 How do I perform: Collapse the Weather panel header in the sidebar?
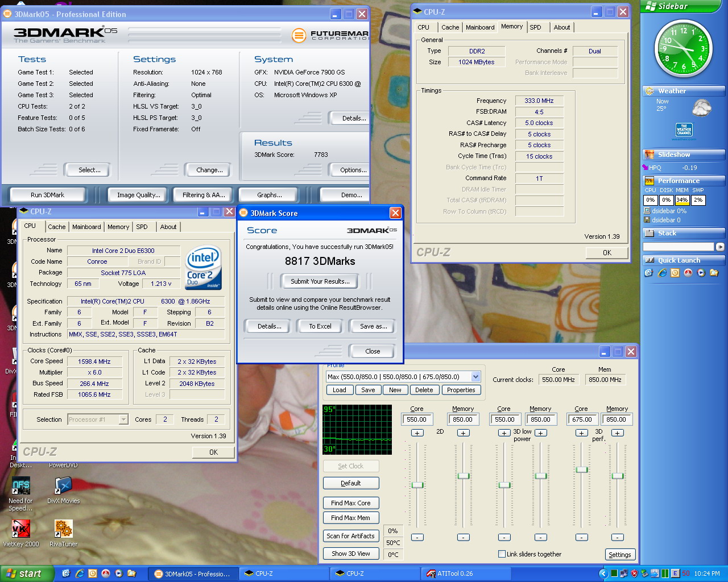point(684,91)
